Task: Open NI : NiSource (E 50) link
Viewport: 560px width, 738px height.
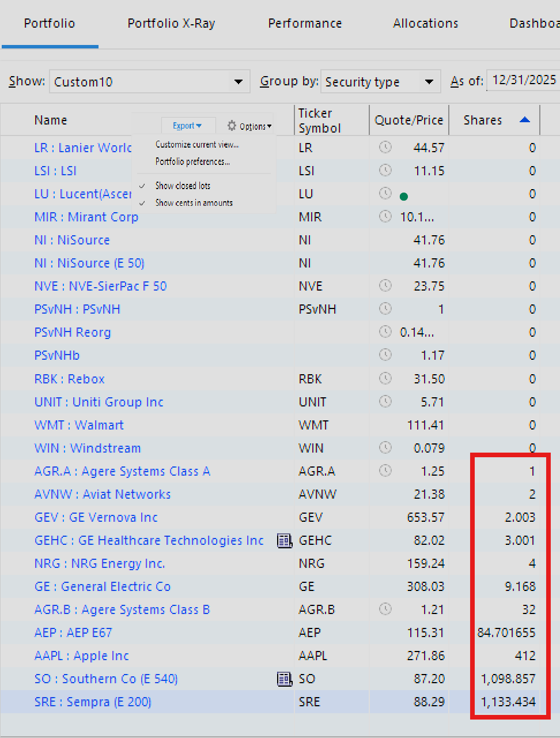Action: pos(89,263)
